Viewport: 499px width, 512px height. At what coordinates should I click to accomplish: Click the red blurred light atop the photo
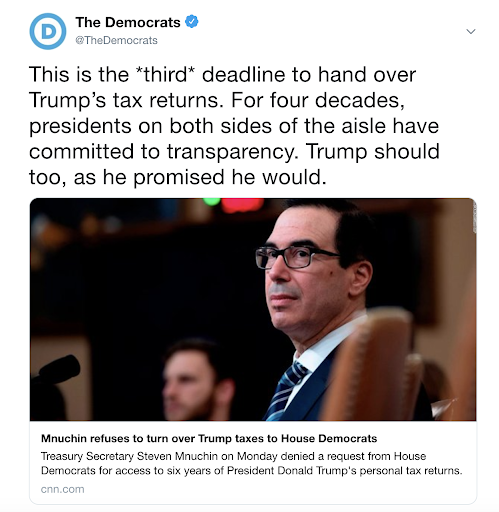pos(242,204)
